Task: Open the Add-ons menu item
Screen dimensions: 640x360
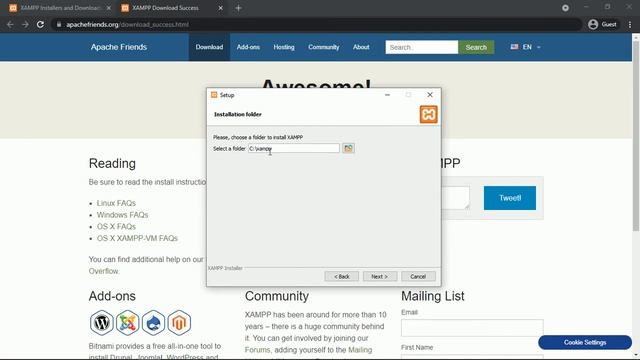Action: pos(248,47)
